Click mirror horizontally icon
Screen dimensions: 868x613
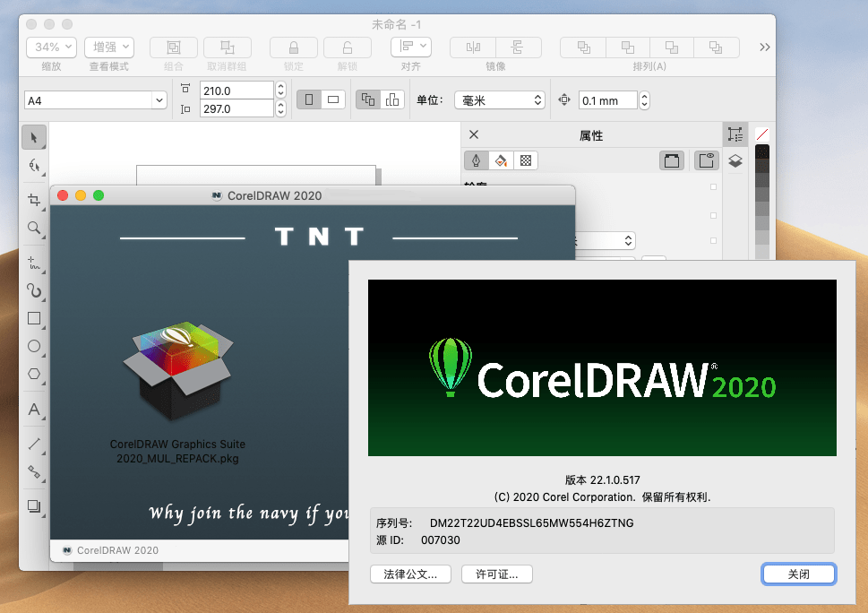pyautogui.click(x=473, y=47)
